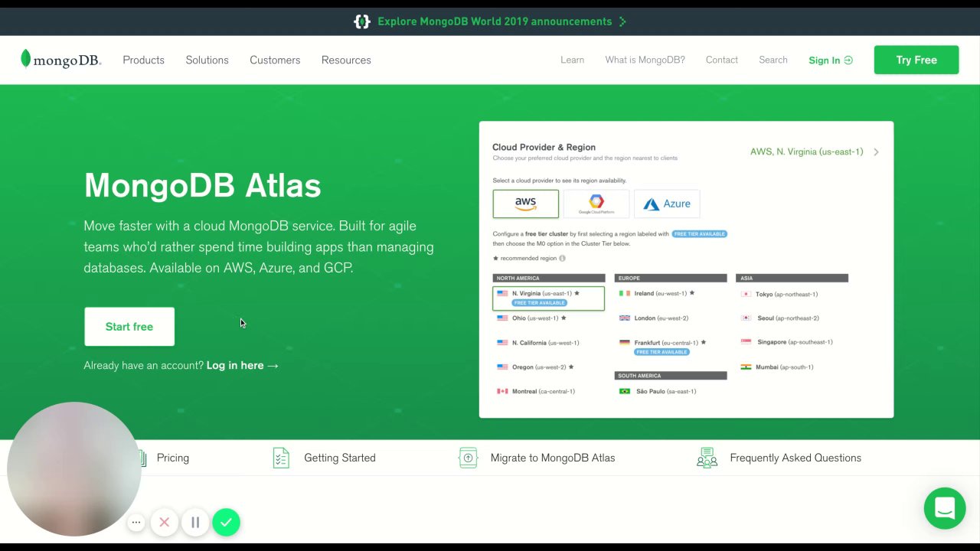Finish recording with the green checkmark
Viewport: 980px width, 551px height.
[x=226, y=522]
